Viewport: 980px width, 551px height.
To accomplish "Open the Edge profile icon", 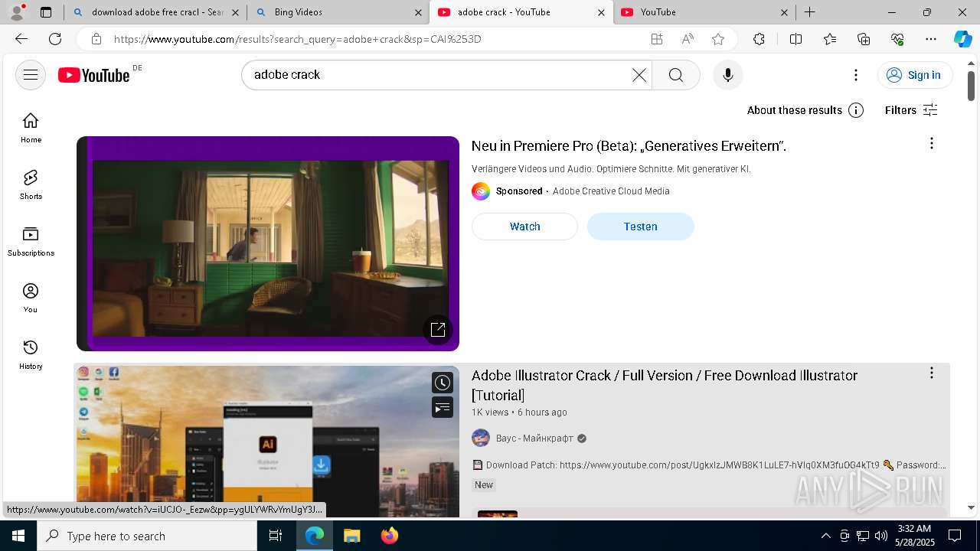I will click(x=17, y=12).
